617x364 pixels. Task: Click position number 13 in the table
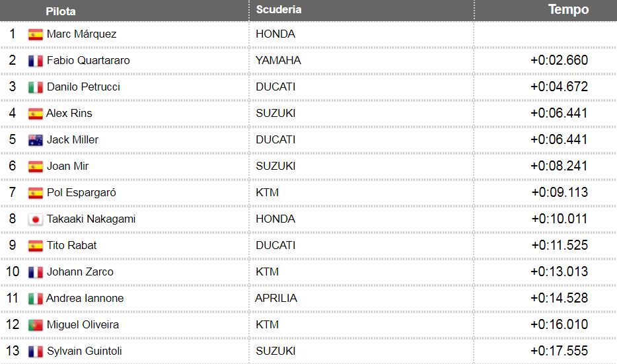click(x=13, y=351)
